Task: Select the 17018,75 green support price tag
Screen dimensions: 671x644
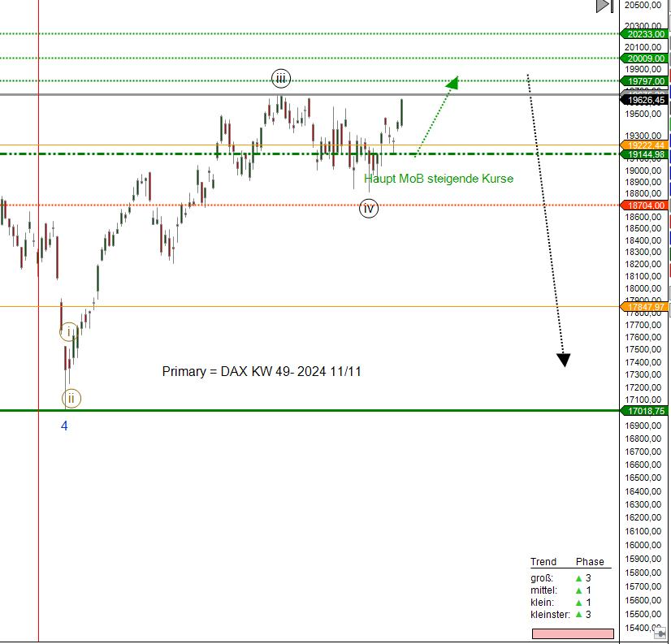Action: tap(645, 411)
